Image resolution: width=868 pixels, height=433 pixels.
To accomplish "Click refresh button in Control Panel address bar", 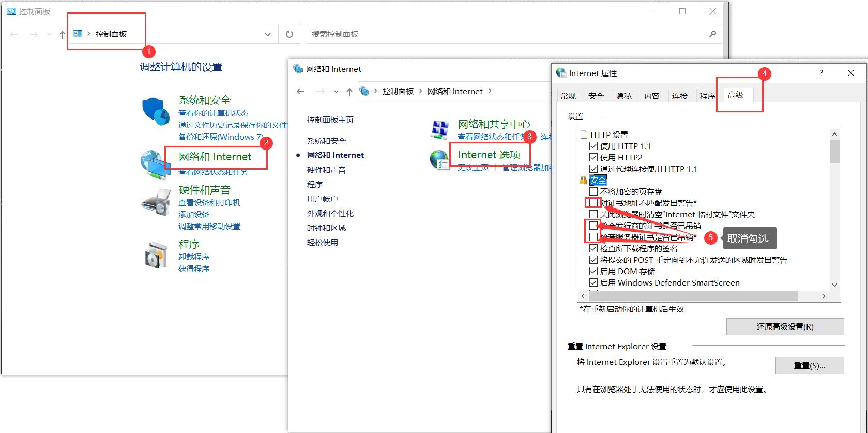I will coord(290,34).
